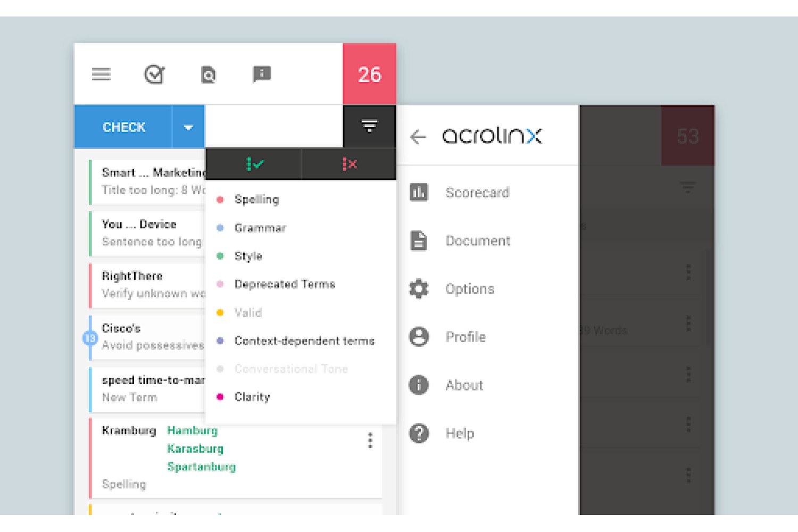798x532 pixels.
Task: Click the dimmed score badge showing 53
Action: [687, 136]
